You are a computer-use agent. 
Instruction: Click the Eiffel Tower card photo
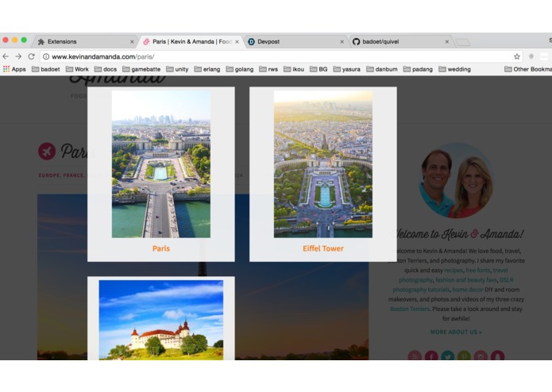point(323,164)
